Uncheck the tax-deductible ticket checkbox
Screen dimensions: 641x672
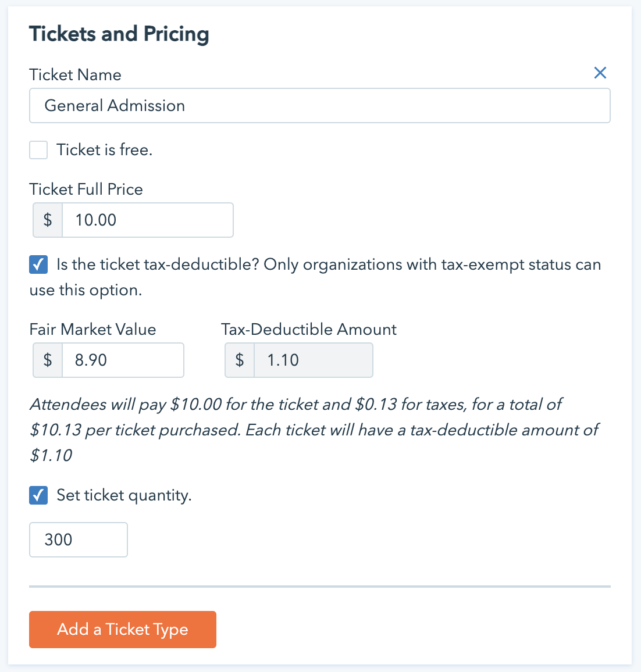(38, 264)
